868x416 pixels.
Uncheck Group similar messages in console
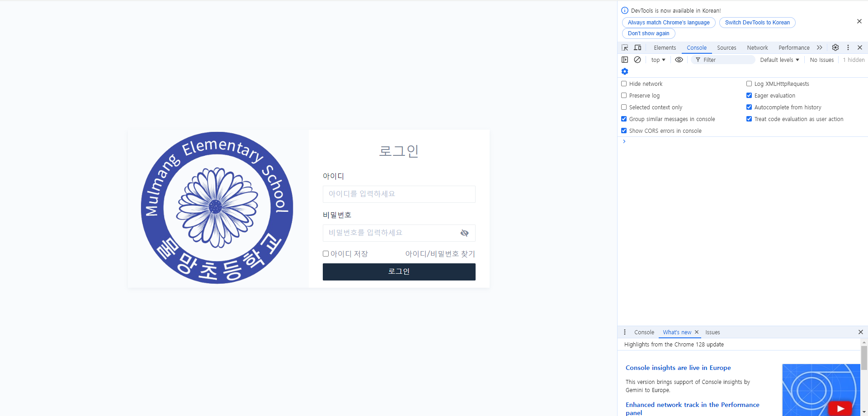pyautogui.click(x=624, y=119)
